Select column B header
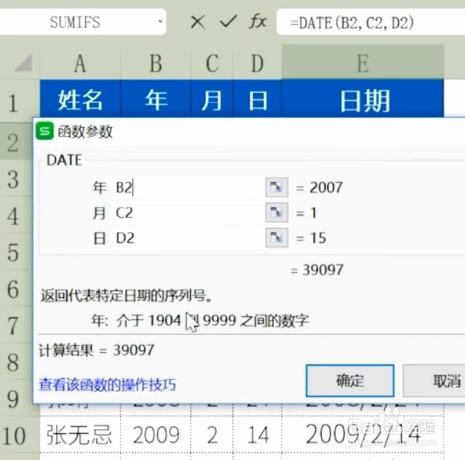The image size is (465, 460). tap(156, 63)
